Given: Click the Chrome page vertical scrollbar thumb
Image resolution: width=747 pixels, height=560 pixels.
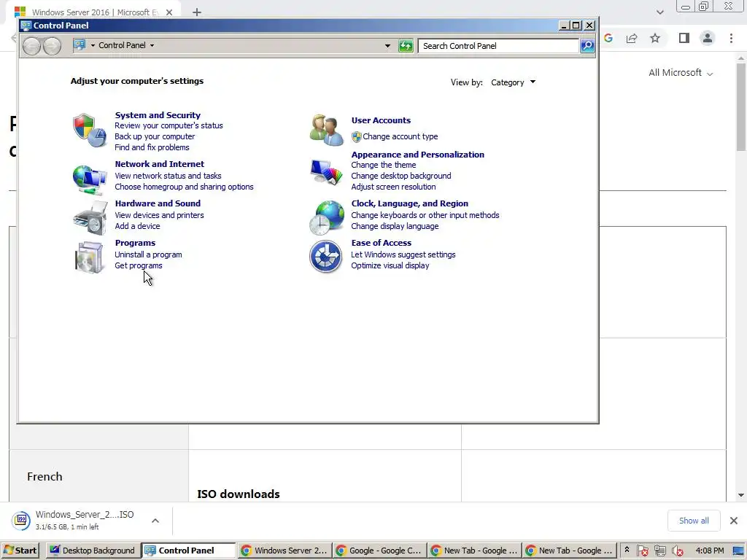Looking at the screenshot, I should click(741, 107).
